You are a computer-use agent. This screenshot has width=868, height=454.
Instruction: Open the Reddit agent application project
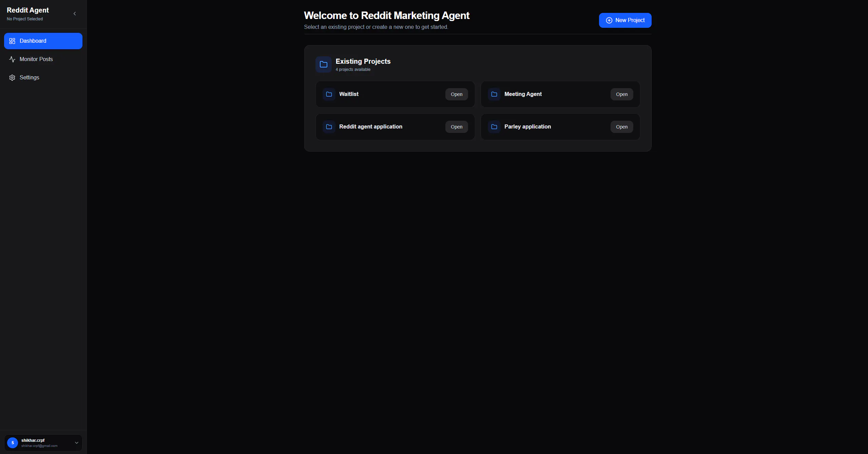[456, 127]
